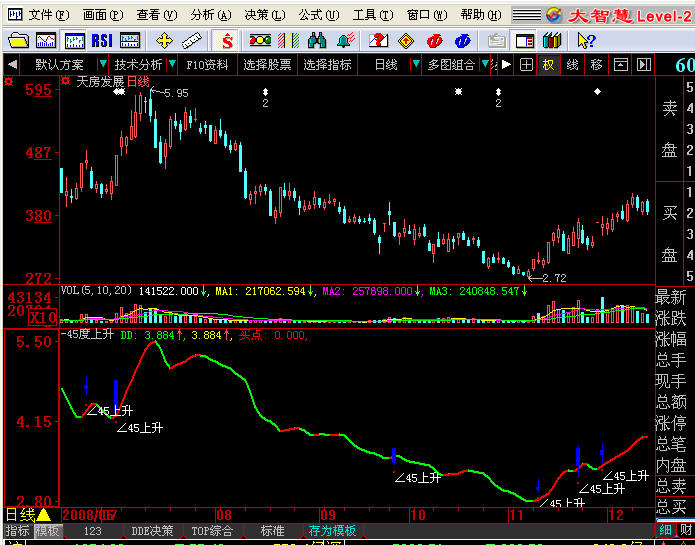Screen dimensions: 695x545
Task: Click the window restore box icon
Action: (x=621, y=65)
